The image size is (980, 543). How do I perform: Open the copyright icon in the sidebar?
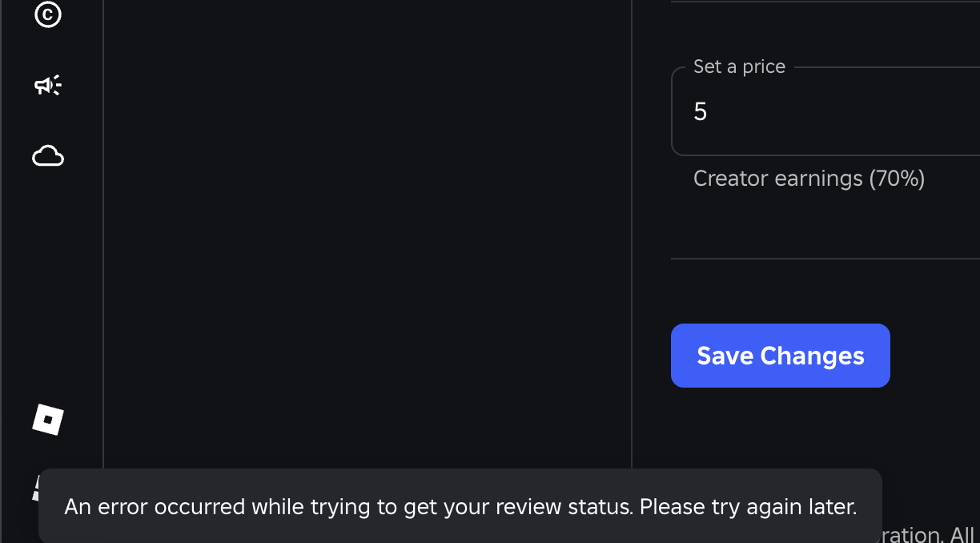[x=48, y=14]
